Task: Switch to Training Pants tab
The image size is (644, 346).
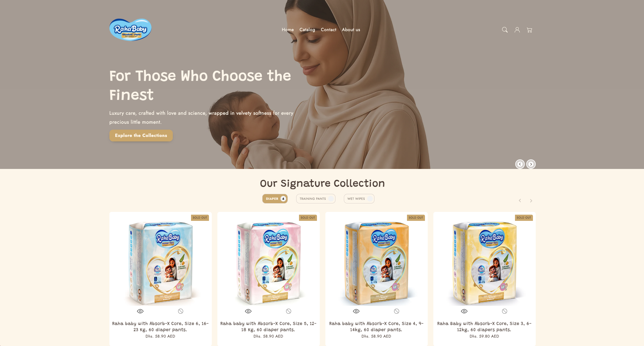Action: pos(316,199)
